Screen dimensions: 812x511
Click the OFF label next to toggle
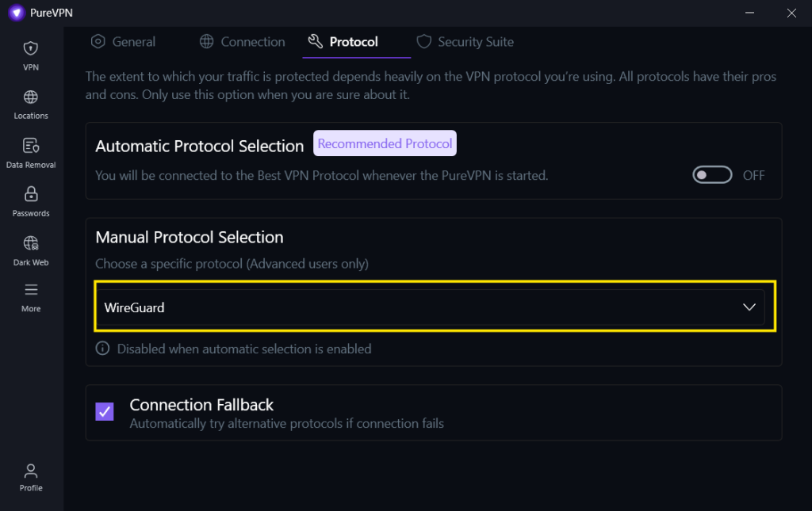(753, 175)
